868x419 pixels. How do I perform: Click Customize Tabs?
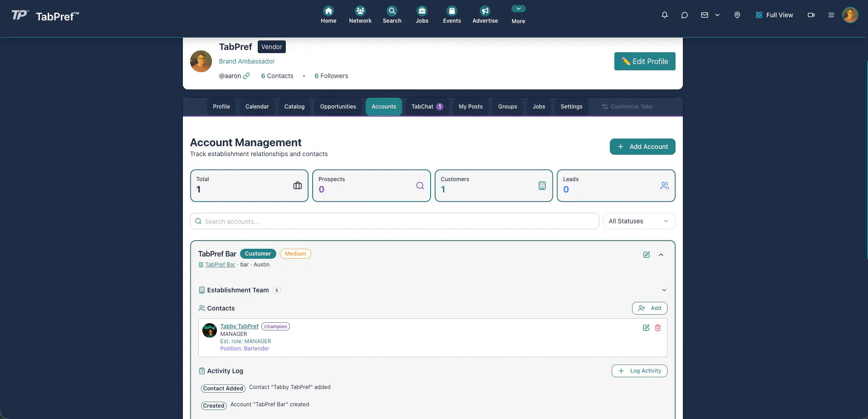pyautogui.click(x=627, y=107)
